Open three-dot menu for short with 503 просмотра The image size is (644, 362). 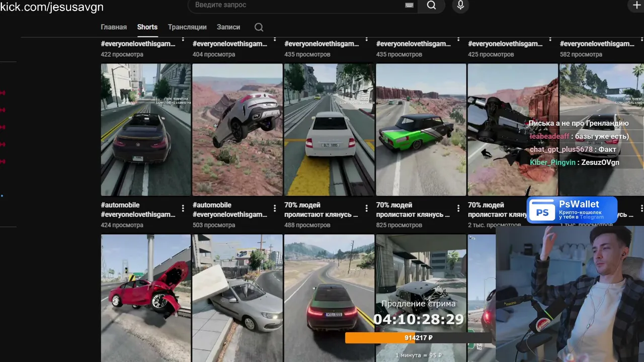(275, 208)
